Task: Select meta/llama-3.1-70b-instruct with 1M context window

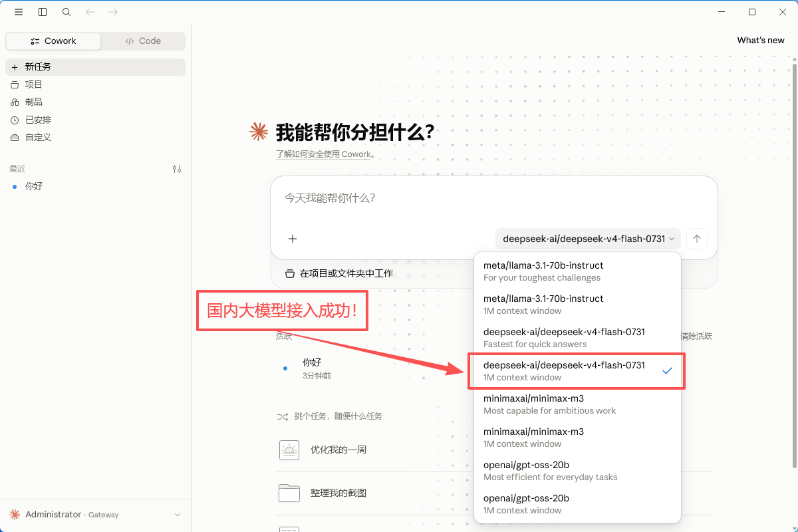Action: (577, 305)
